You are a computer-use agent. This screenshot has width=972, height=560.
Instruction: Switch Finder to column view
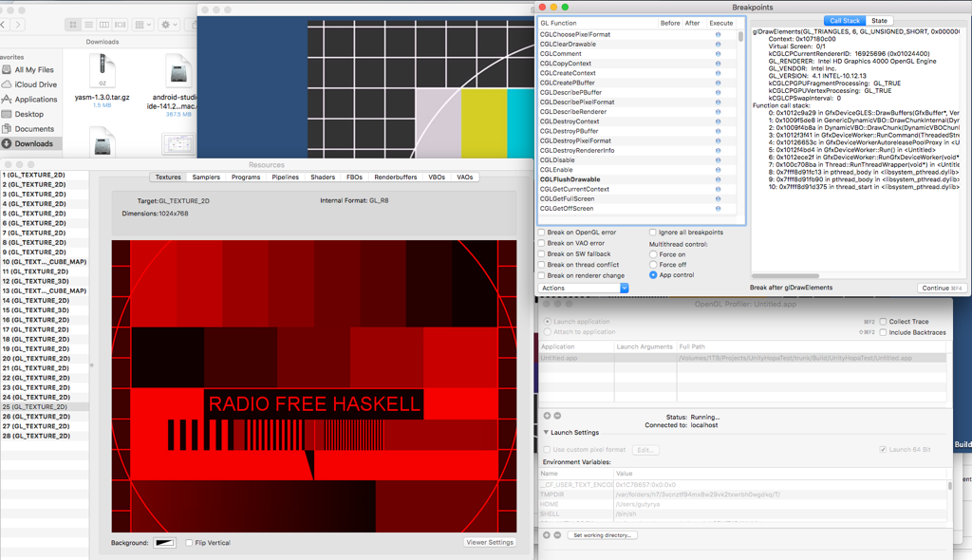click(104, 24)
